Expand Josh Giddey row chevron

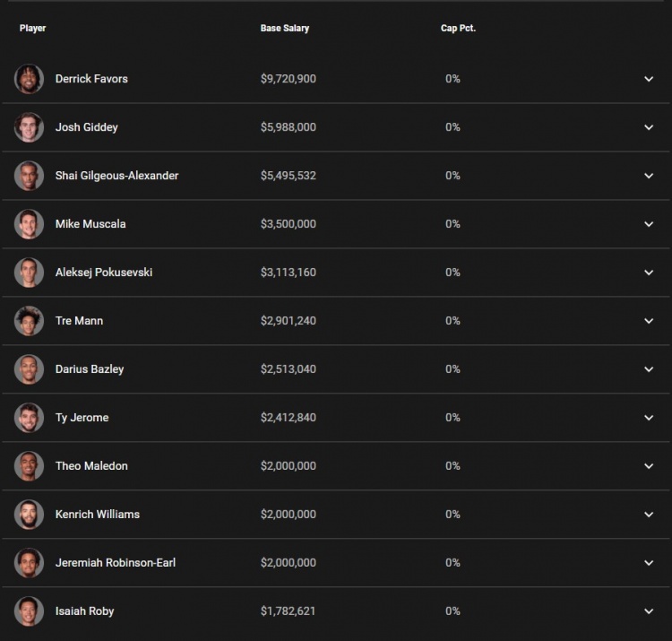point(649,127)
